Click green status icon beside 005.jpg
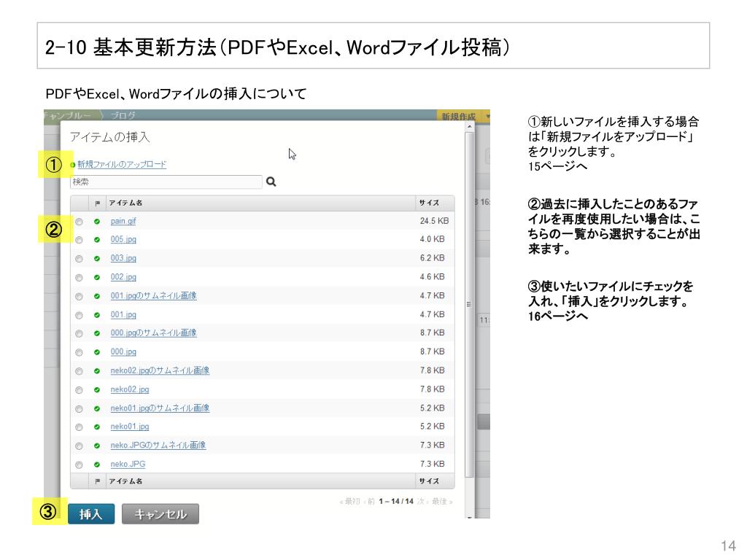 pos(97,239)
